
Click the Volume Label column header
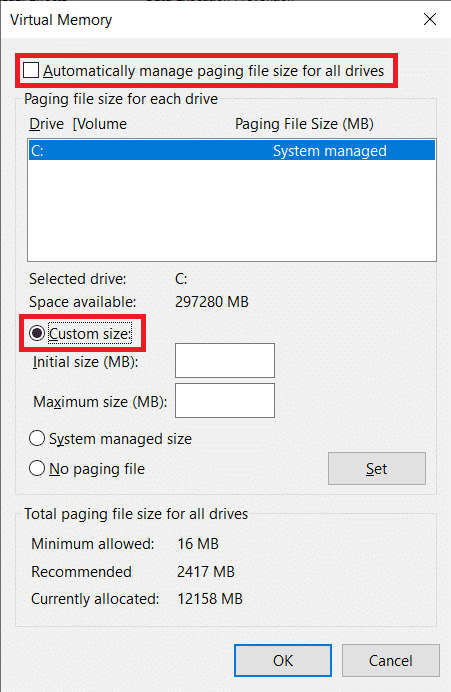100,124
